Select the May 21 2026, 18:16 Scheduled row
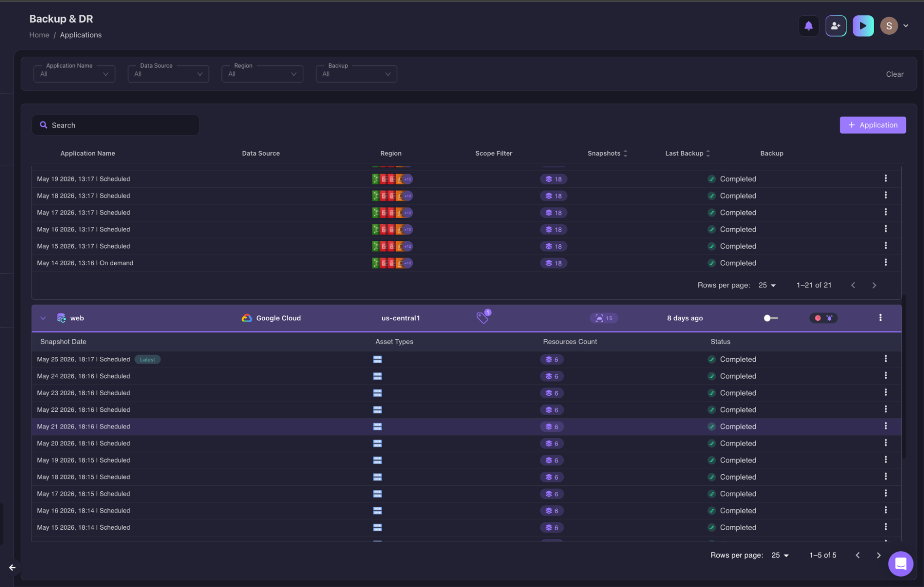Viewport: 924px width, 587px height. [466, 427]
